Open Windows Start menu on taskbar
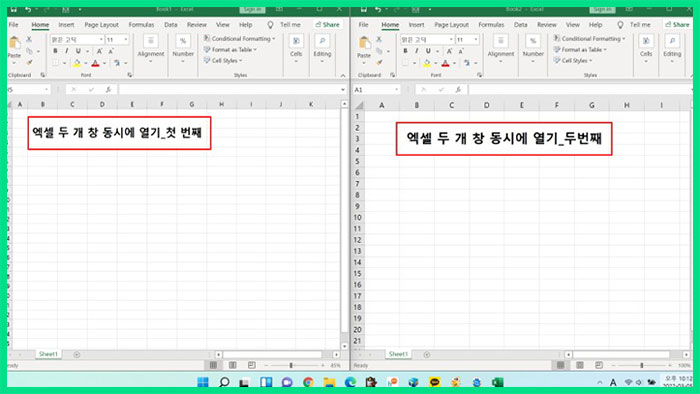This screenshot has height=394, width=700. [x=203, y=382]
